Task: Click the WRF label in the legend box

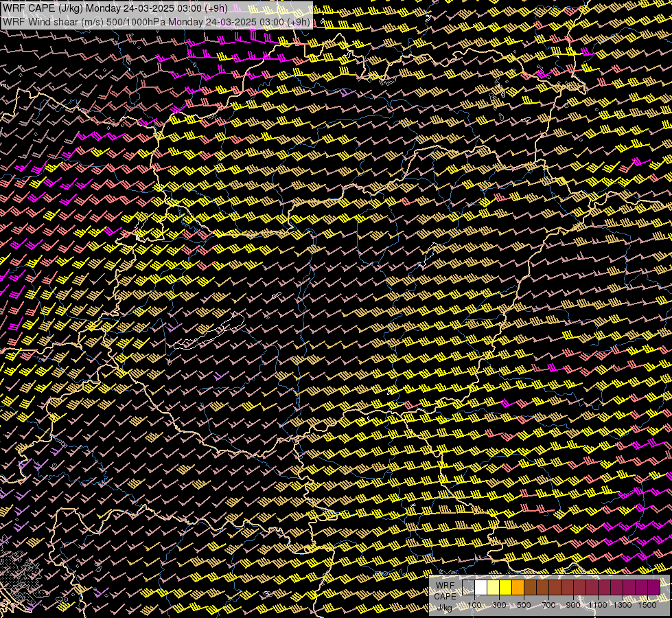Action: [x=445, y=586]
